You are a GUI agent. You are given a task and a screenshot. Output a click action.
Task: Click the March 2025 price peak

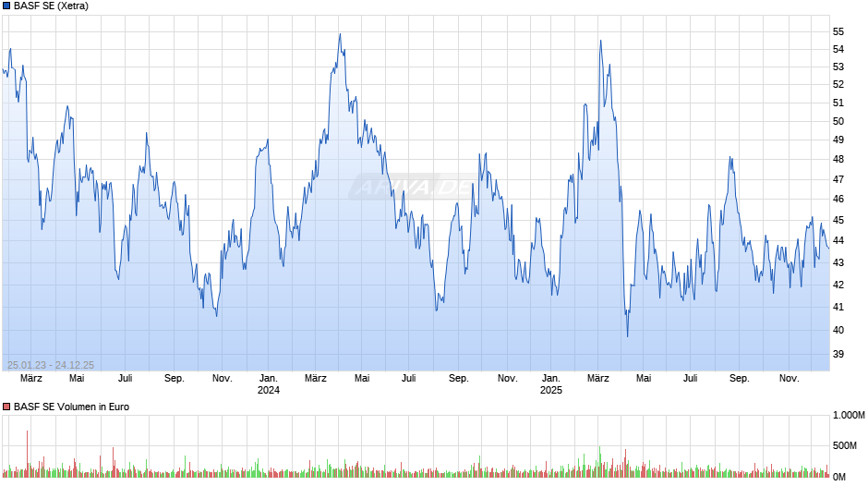pyautogui.click(x=600, y=41)
